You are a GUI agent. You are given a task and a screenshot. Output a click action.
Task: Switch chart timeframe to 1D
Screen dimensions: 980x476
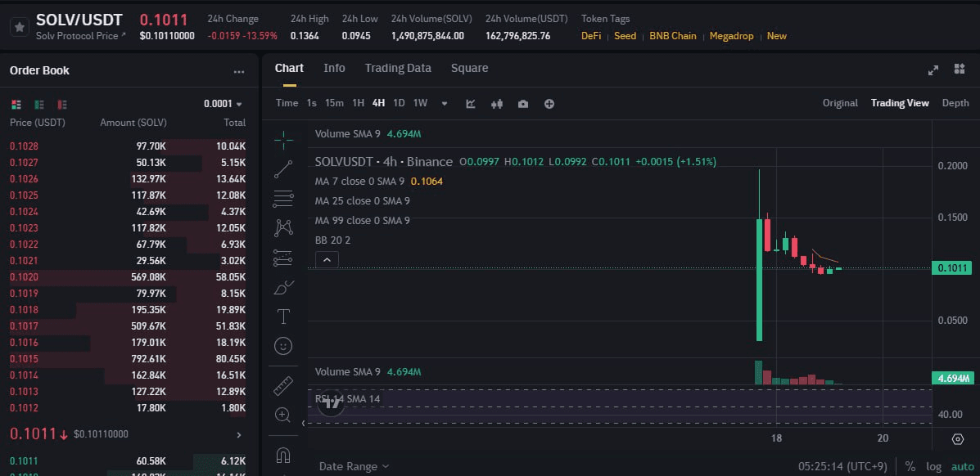[x=397, y=103]
